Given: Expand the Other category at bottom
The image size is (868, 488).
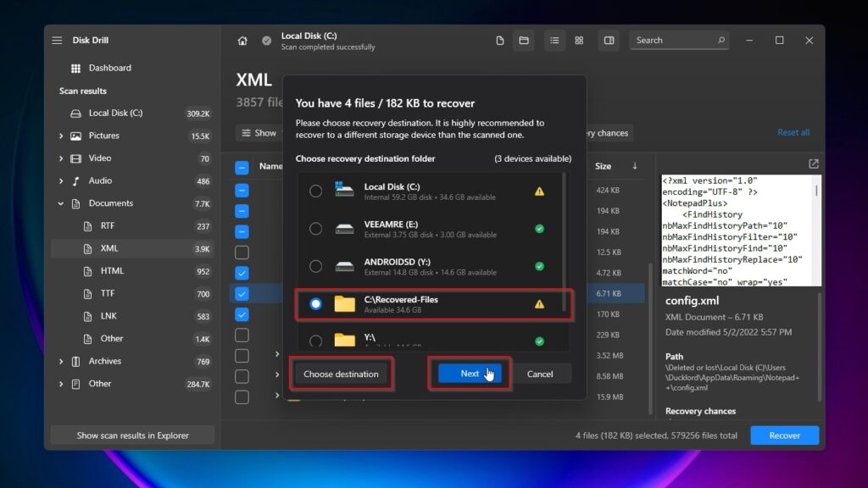Looking at the screenshot, I should pos(61,384).
